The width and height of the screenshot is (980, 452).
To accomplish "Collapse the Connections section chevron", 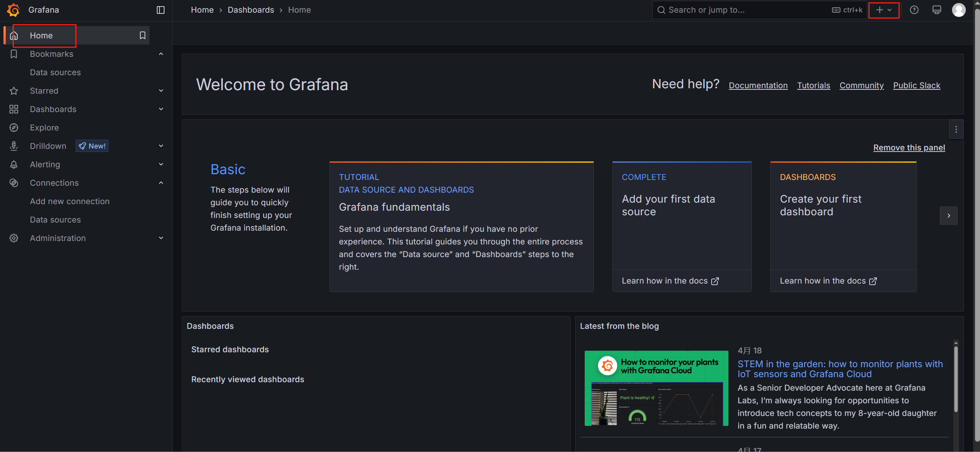I will coord(161,183).
